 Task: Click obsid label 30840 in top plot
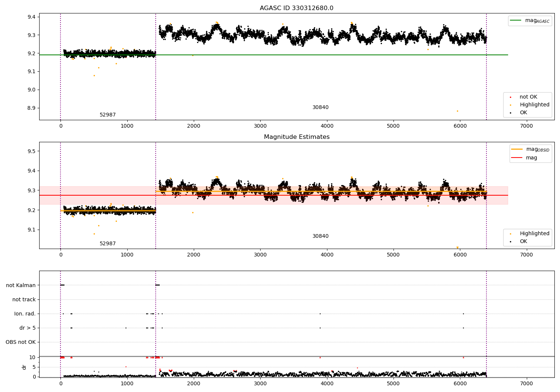[x=320, y=108]
